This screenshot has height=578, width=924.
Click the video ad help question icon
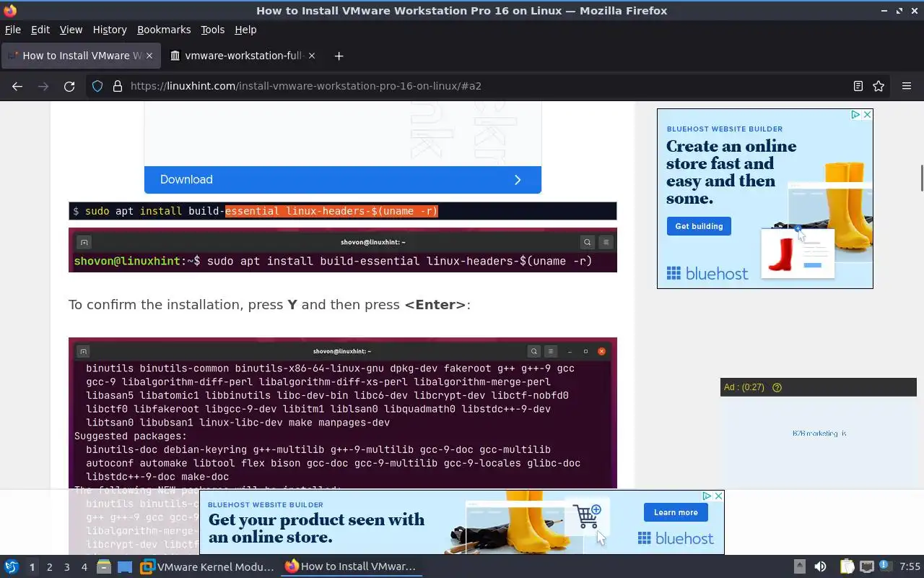click(x=777, y=387)
